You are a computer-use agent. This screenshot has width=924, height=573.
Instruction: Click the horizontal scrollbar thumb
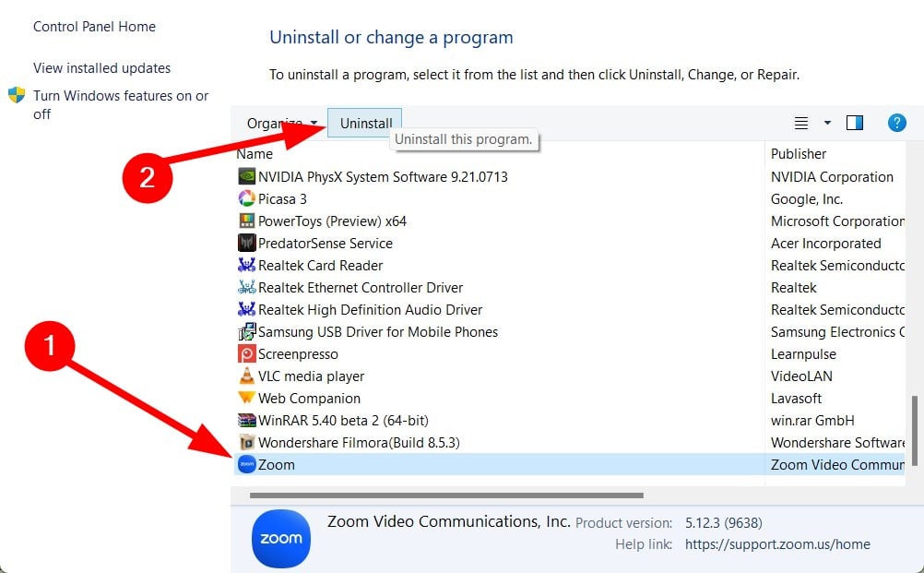pyautogui.click(x=446, y=495)
